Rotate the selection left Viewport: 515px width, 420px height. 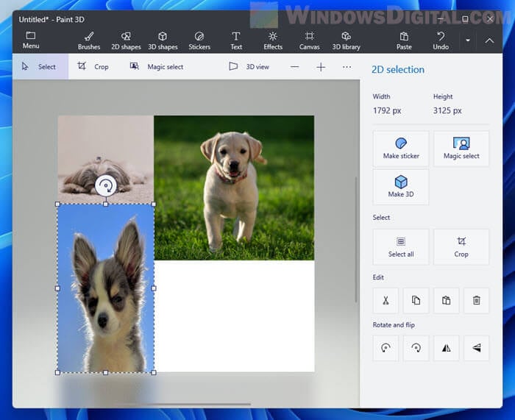click(386, 348)
